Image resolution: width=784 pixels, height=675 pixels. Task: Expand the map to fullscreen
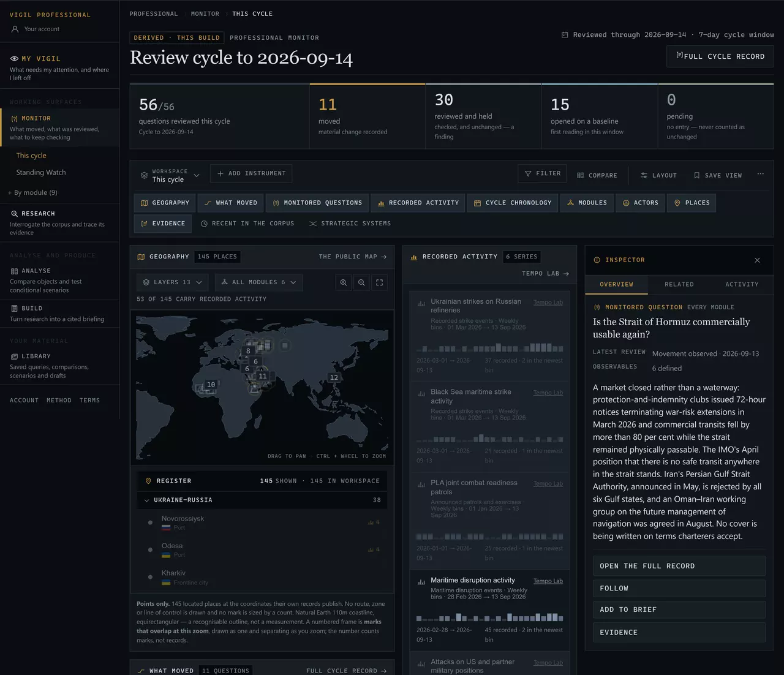click(379, 282)
